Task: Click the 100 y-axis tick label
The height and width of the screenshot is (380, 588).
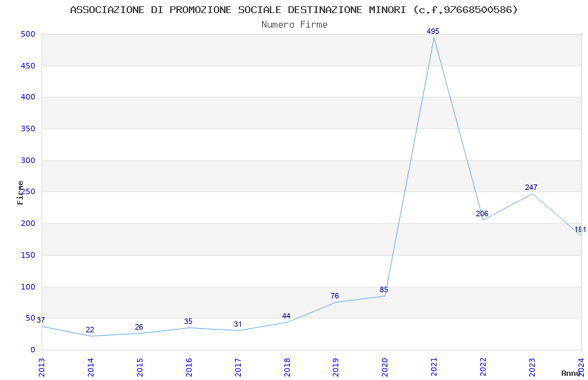Action: pyautogui.click(x=28, y=287)
